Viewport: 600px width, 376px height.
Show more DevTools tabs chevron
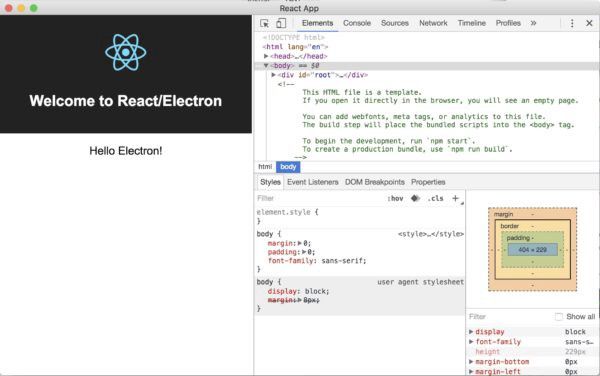click(533, 23)
